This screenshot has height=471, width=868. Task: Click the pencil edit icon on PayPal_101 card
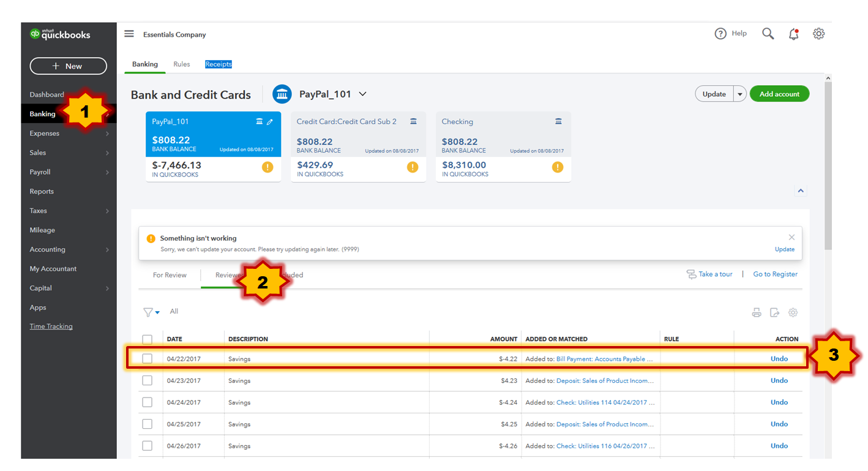tap(270, 122)
